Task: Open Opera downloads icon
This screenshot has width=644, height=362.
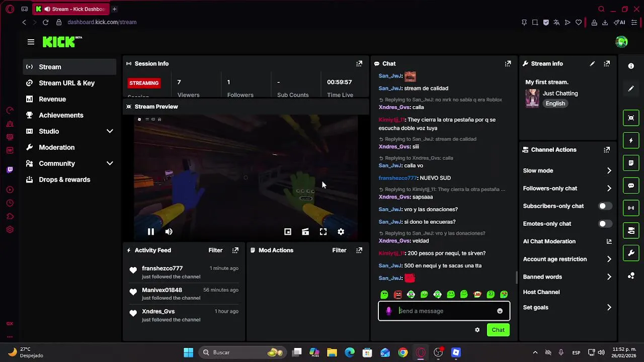Action: click(605, 22)
